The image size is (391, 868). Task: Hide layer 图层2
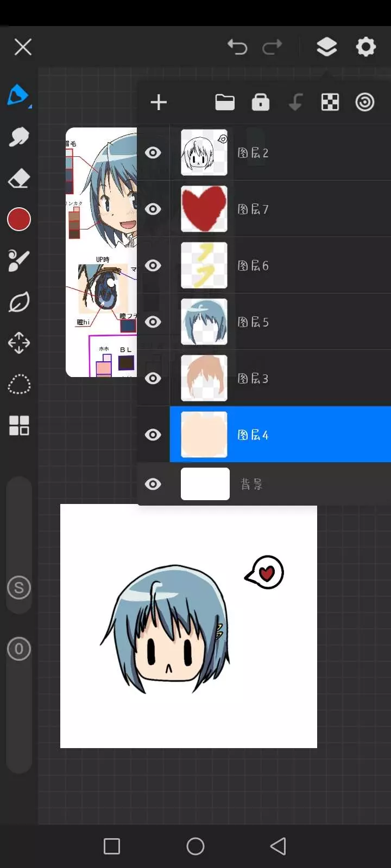pyautogui.click(x=153, y=152)
